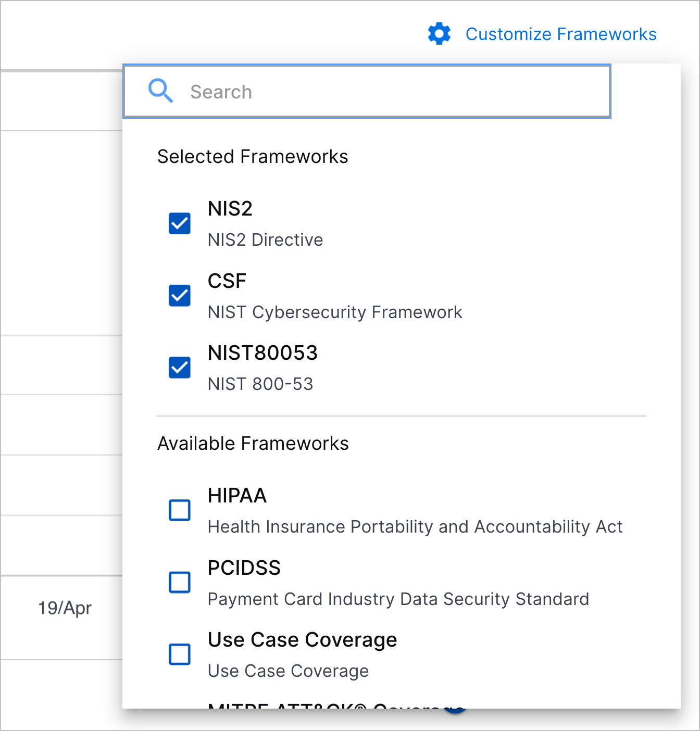Enable the HIPAA framework checkbox

tap(180, 510)
